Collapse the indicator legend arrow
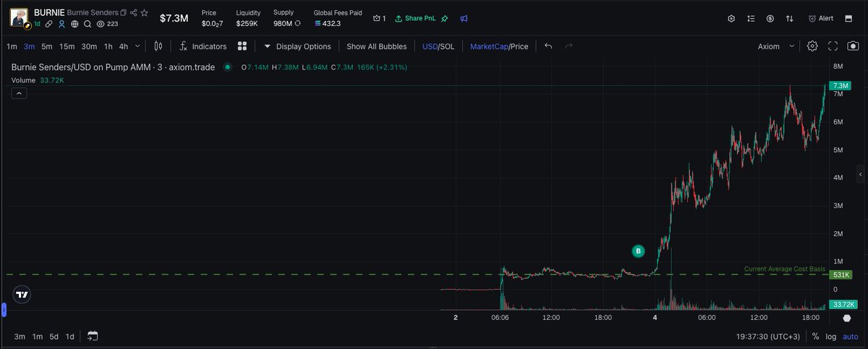This screenshot has width=868, height=349. (19, 93)
